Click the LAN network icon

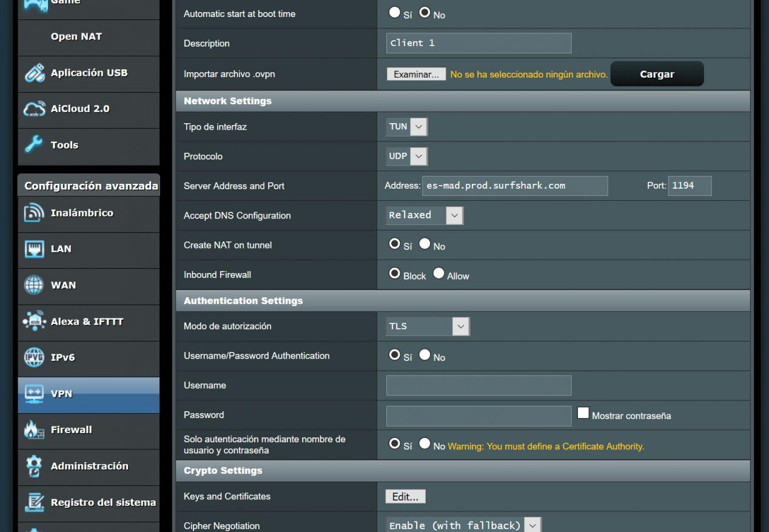pyautogui.click(x=35, y=249)
